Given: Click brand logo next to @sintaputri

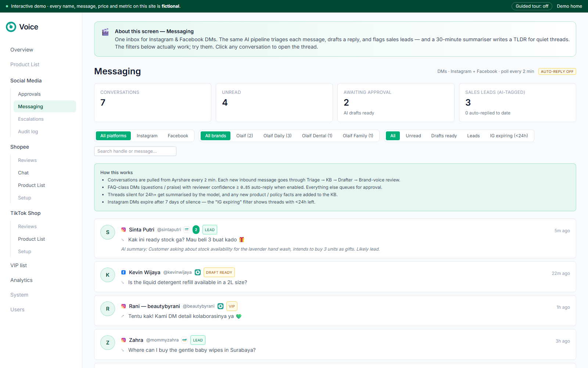Looking at the screenshot, I should (x=187, y=230).
